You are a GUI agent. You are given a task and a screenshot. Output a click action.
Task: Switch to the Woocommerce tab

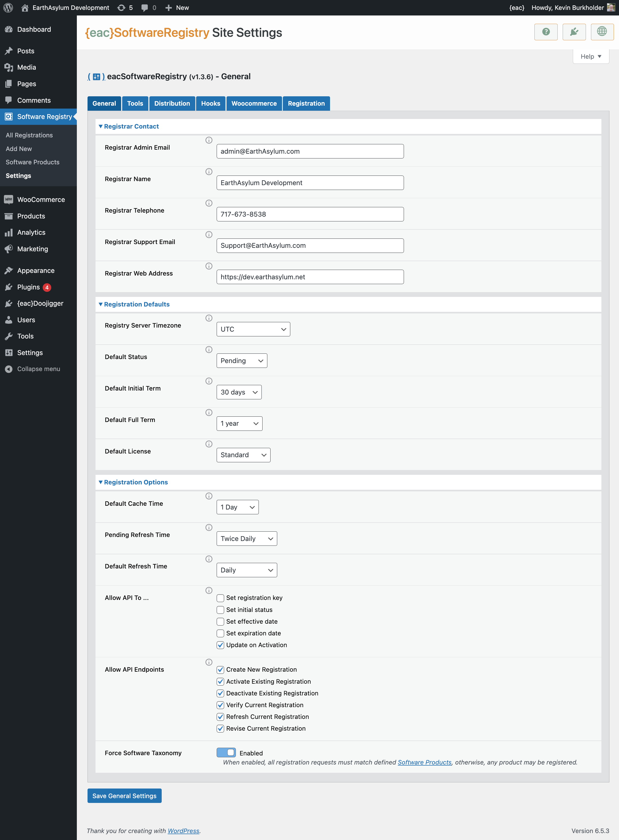pyautogui.click(x=254, y=103)
